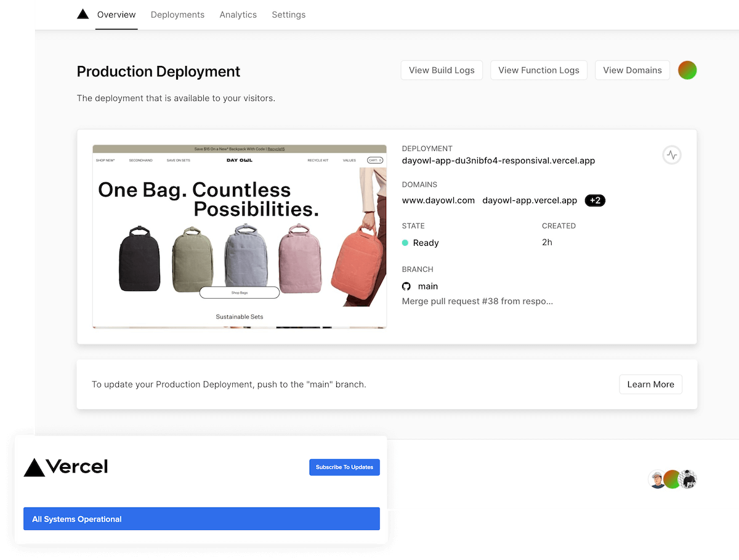Click the olive green backpack in preview
This screenshot has width=739, height=560.
[193, 259]
